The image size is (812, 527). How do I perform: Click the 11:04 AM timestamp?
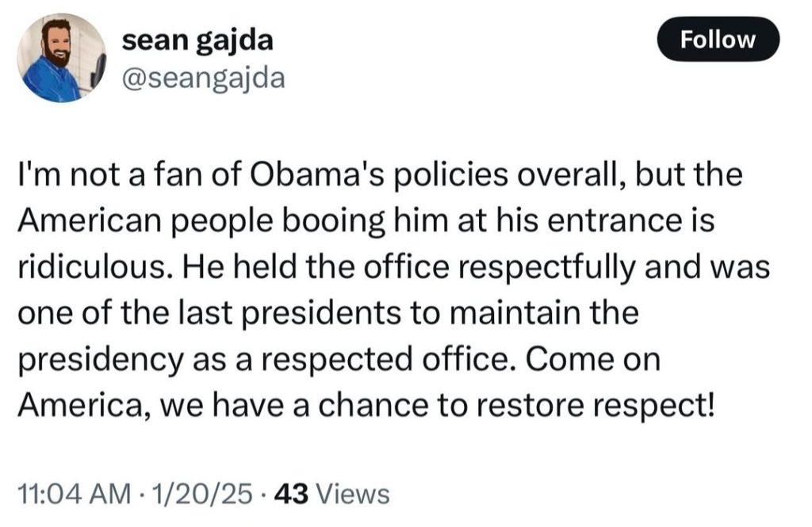point(73,495)
